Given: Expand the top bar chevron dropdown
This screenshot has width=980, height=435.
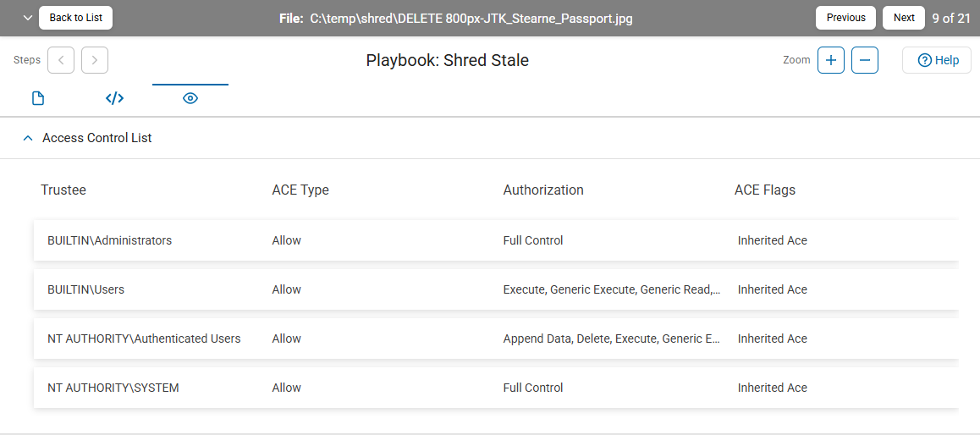Looking at the screenshot, I should [x=28, y=18].
